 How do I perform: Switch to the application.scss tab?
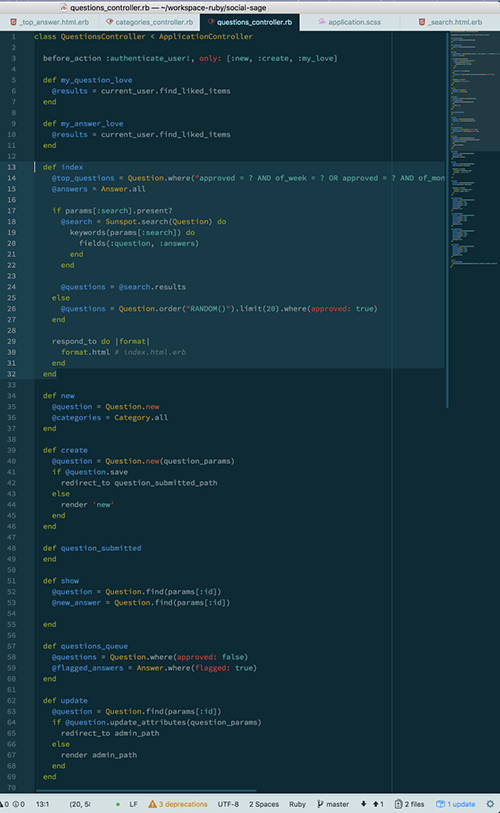pyautogui.click(x=350, y=22)
